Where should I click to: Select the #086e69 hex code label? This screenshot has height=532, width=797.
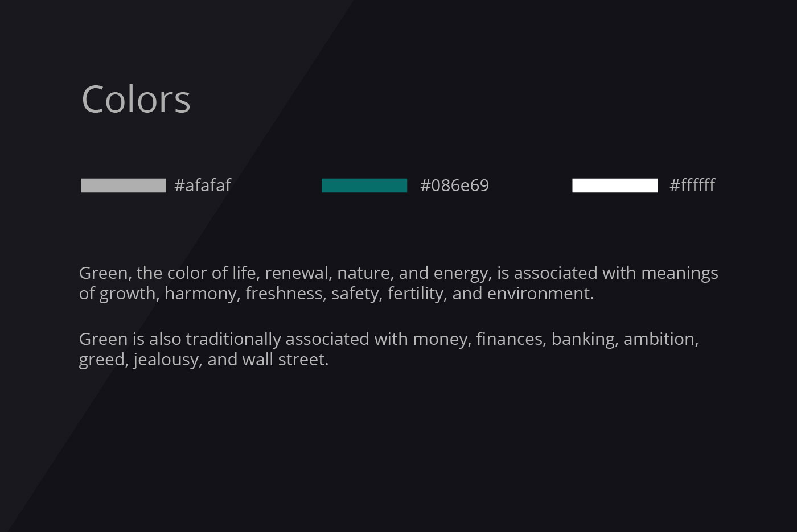pos(454,185)
